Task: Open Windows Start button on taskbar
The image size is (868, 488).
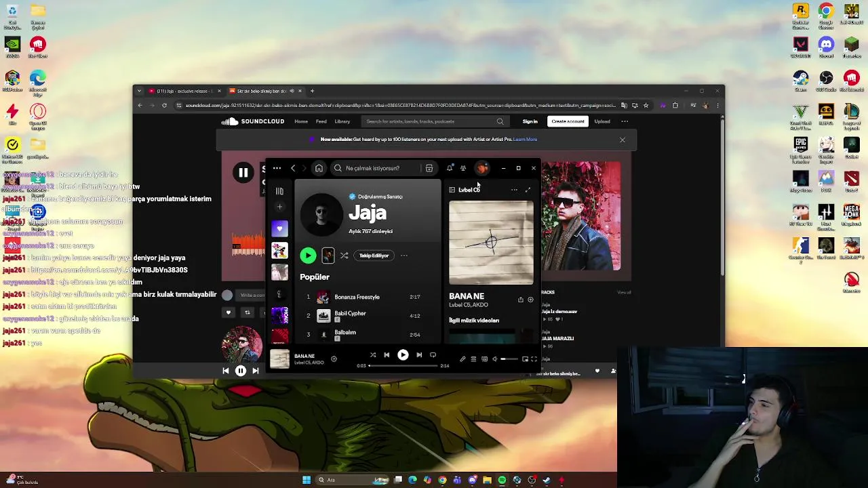Action: pyautogui.click(x=307, y=480)
